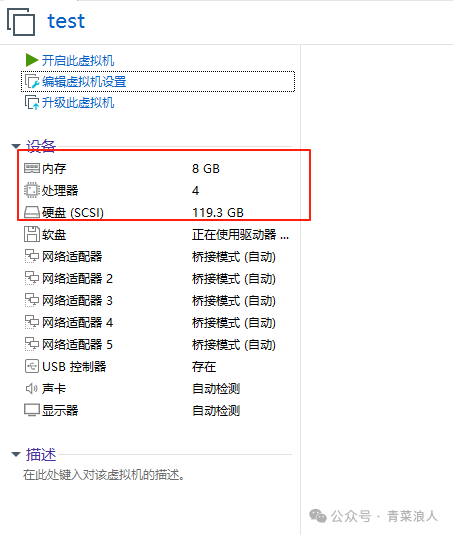This screenshot has width=453, height=535.
Task: Select the 网络适配器 2 label
Action: click(77, 278)
